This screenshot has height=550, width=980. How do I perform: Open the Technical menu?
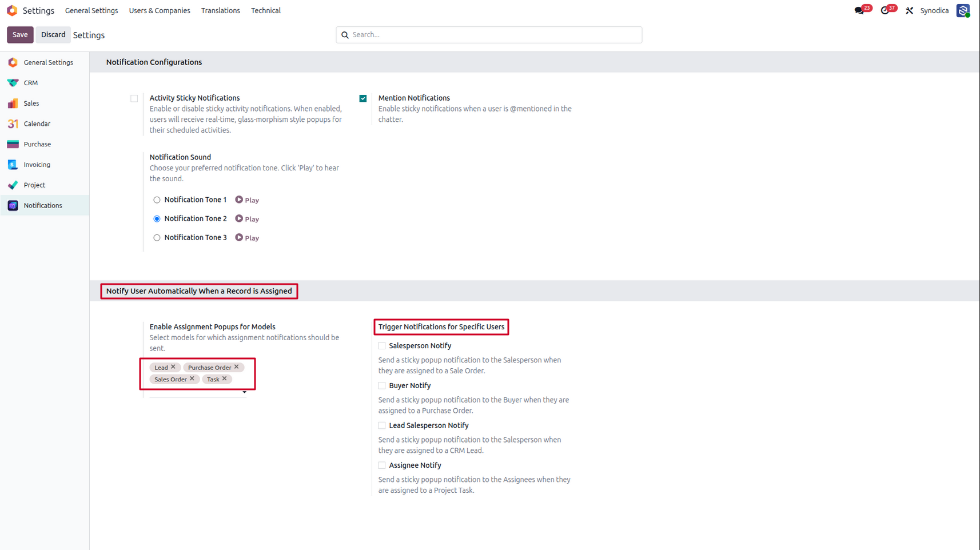266,11
